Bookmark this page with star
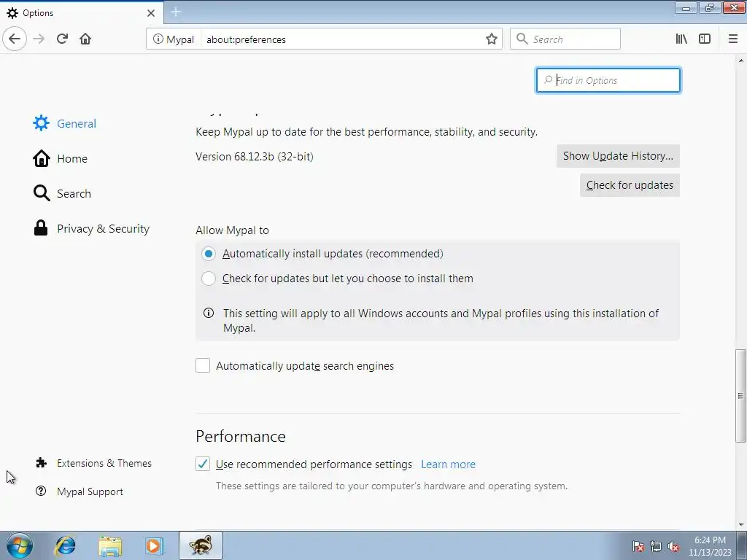Screen dimensions: 747x560 pos(491,39)
